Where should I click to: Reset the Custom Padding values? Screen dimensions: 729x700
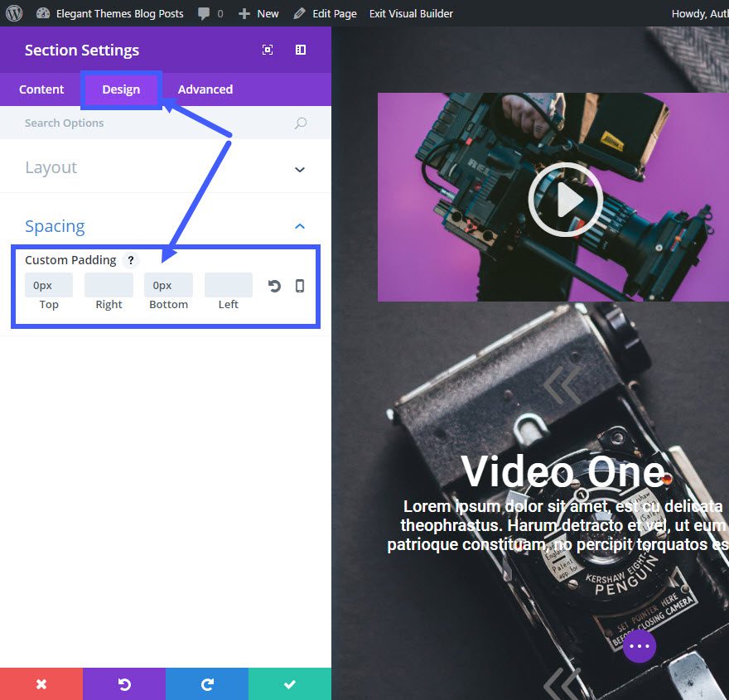(x=273, y=285)
